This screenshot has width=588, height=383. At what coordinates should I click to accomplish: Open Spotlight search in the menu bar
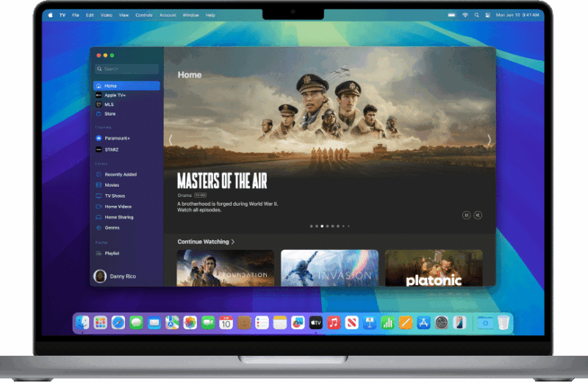[476, 15]
